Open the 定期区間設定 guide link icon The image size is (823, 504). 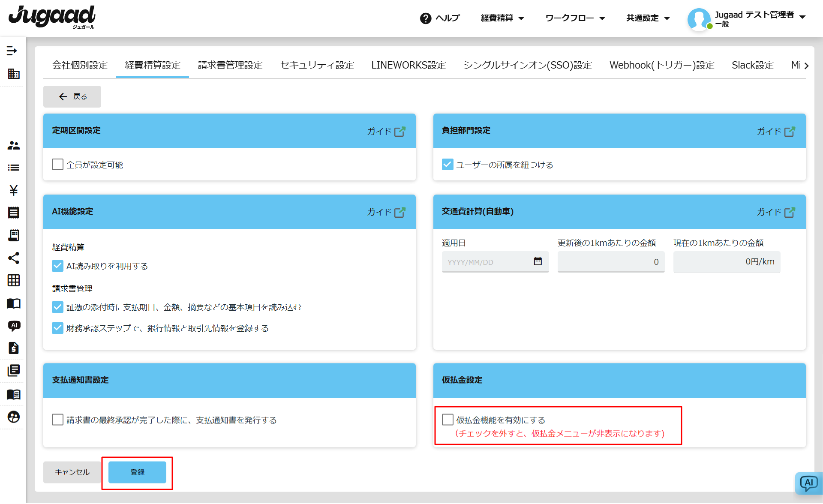pyautogui.click(x=399, y=132)
